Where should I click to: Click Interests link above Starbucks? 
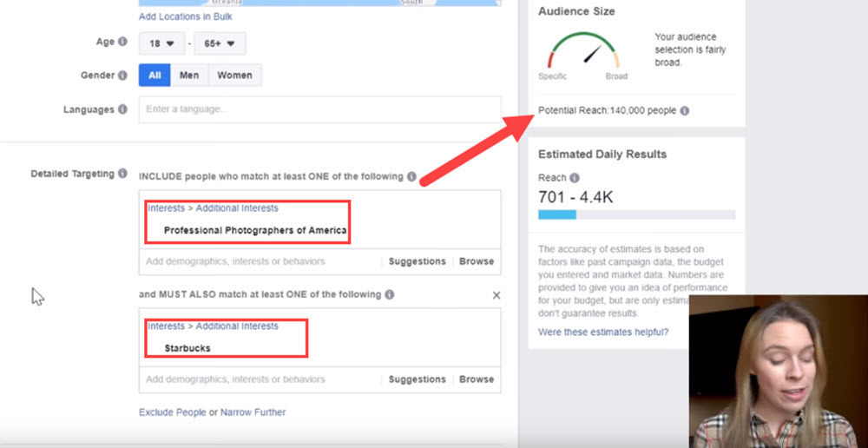pyautogui.click(x=166, y=326)
